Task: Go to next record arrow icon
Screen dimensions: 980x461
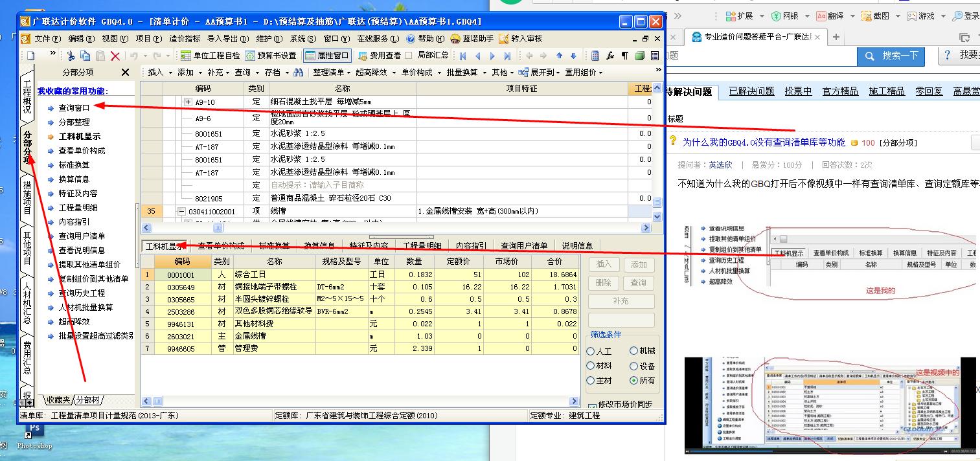Action: coord(492,56)
